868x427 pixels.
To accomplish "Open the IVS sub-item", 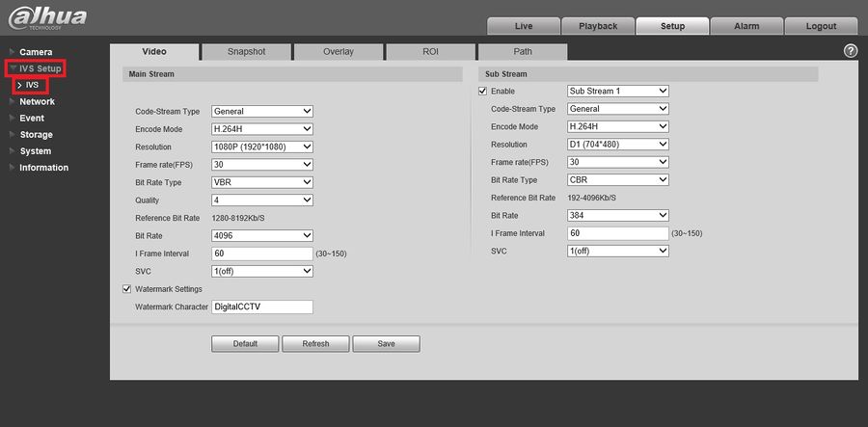I will (x=32, y=85).
